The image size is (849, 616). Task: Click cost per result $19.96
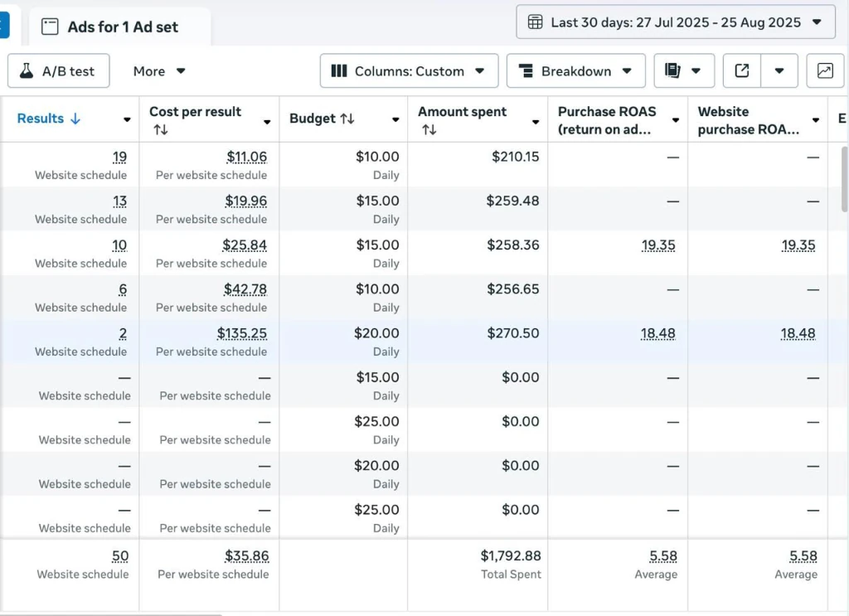click(x=246, y=201)
